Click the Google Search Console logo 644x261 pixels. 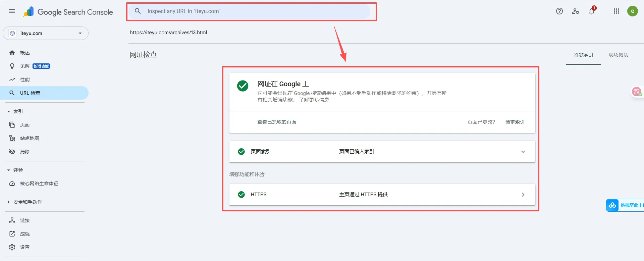[x=68, y=12]
